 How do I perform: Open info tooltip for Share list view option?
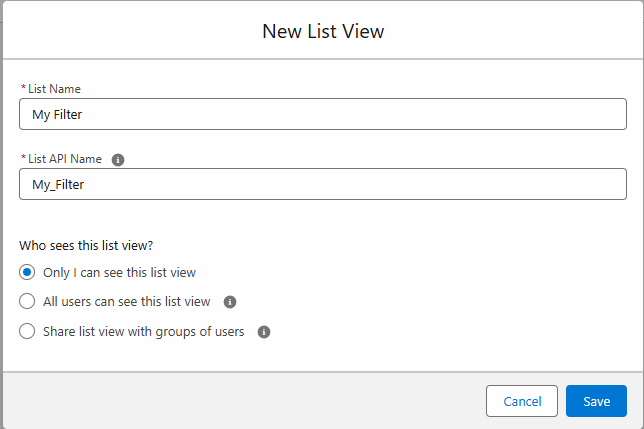pos(264,332)
